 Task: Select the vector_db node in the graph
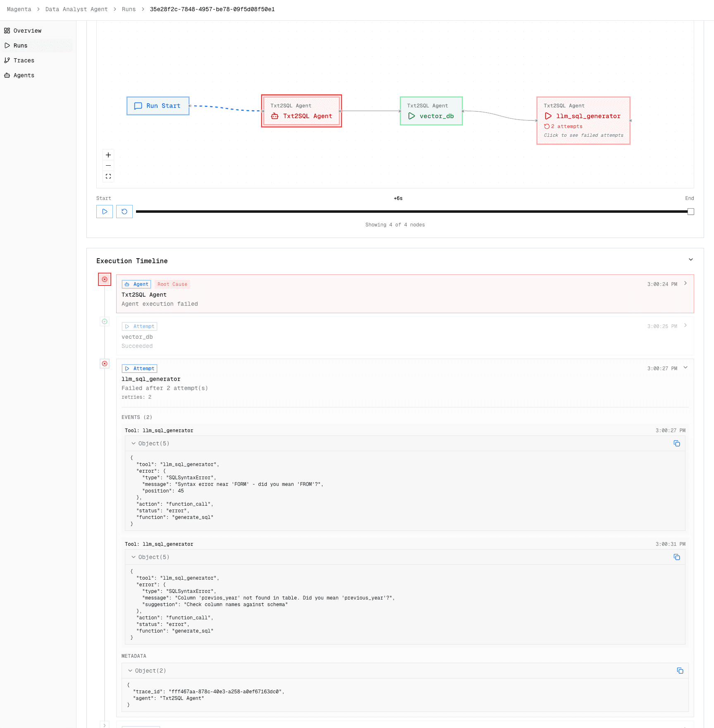click(431, 111)
